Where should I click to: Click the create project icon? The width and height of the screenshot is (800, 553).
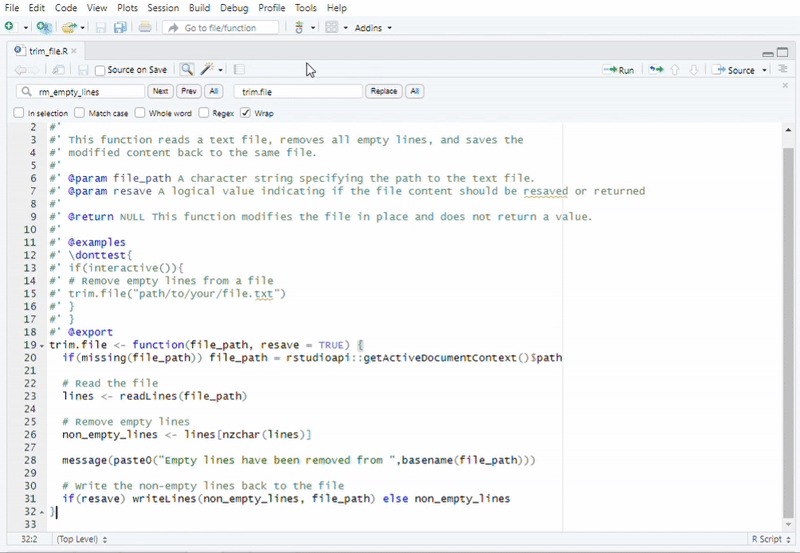[x=44, y=28]
